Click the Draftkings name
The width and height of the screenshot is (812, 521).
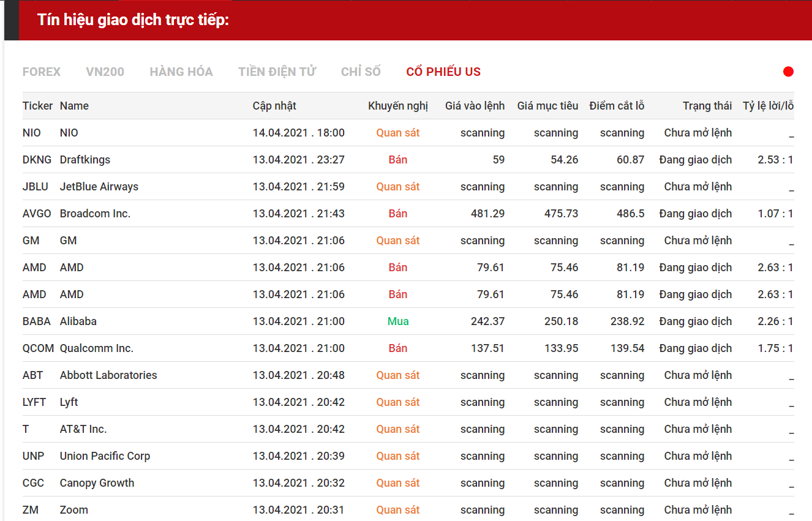85,160
